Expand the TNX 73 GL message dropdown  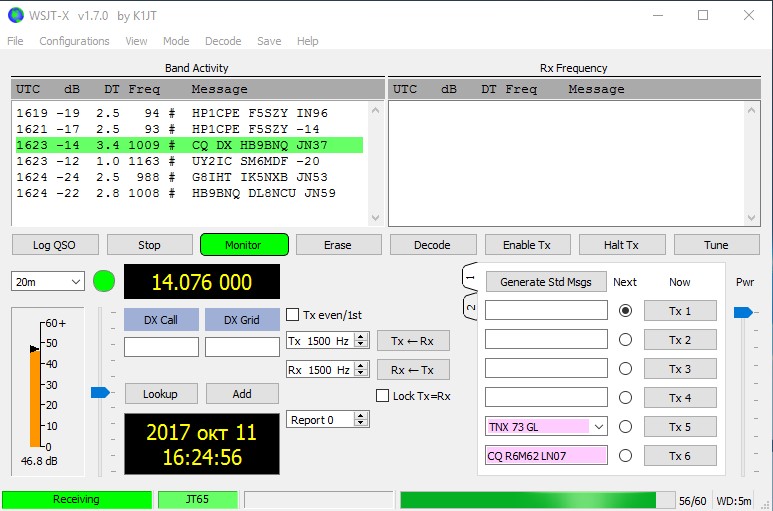pyautogui.click(x=598, y=427)
